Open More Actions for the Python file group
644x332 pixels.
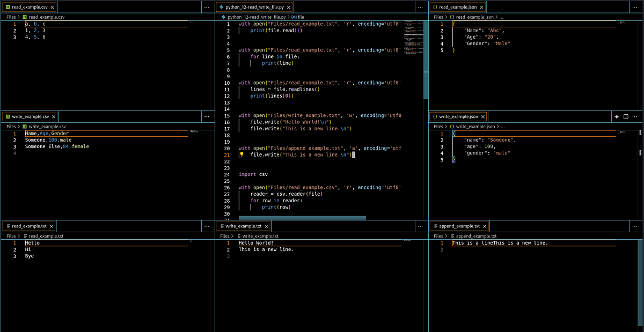(420, 7)
